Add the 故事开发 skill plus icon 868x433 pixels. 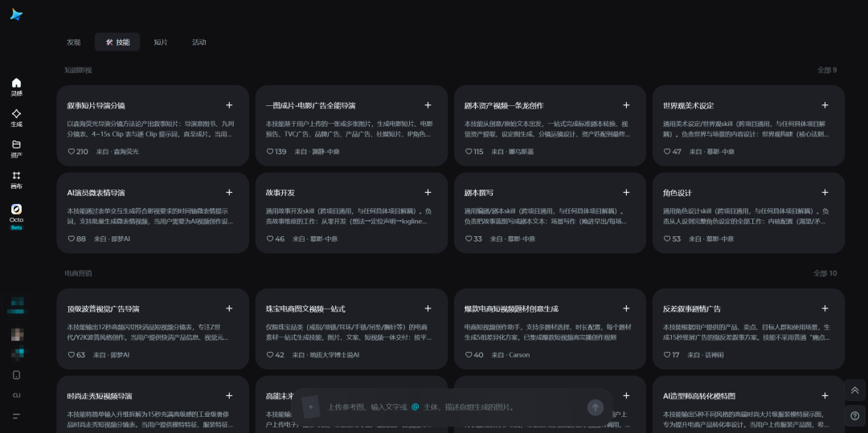pos(428,193)
